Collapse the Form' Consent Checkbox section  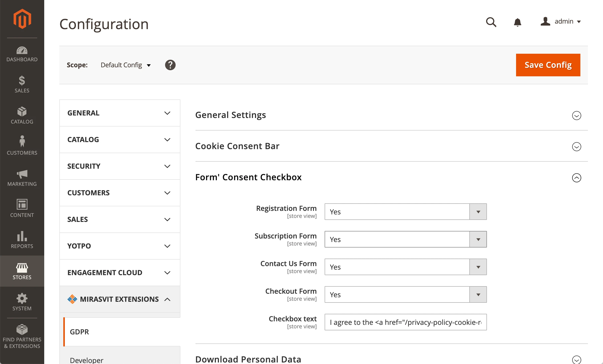coord(576,178)
